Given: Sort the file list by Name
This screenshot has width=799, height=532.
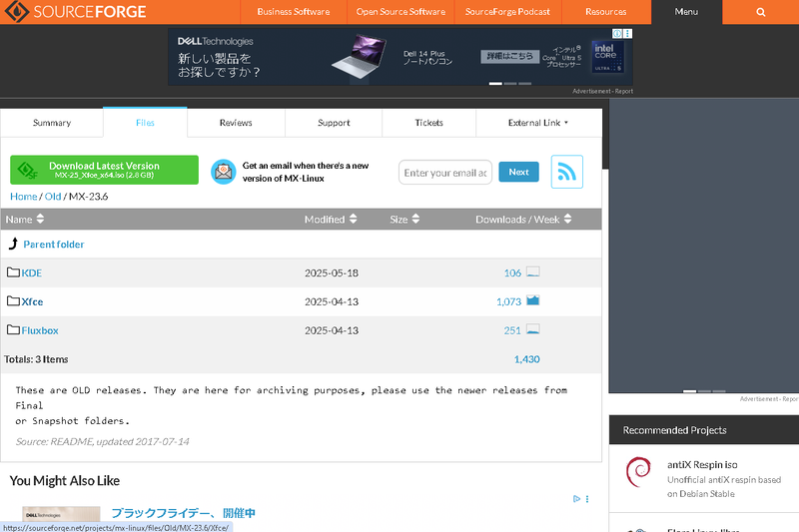Looking at the screenshot, I should pos(25,219).
